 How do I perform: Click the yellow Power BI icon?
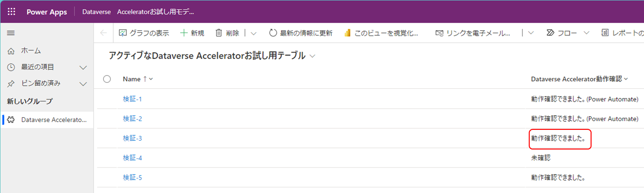coord(347,33)
